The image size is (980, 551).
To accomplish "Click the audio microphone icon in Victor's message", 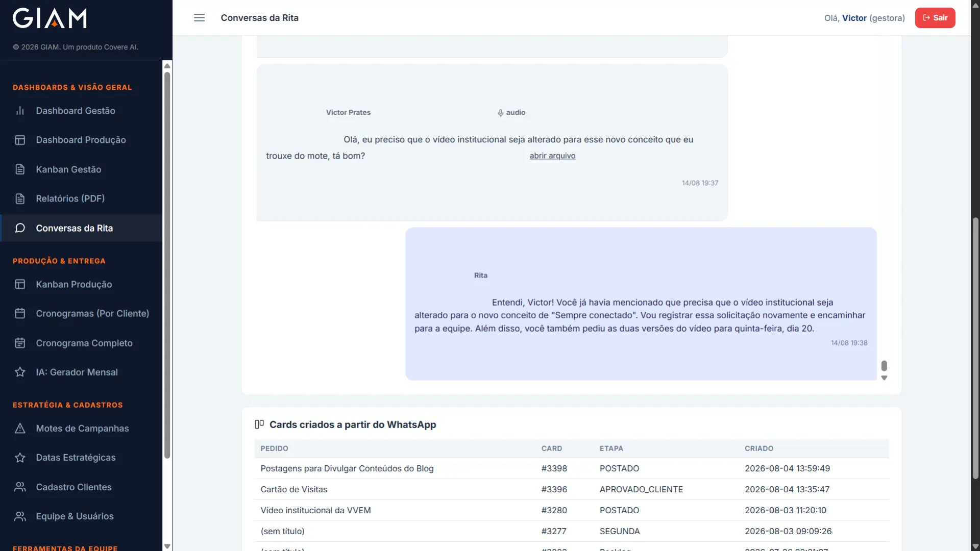I will (501, 113).
